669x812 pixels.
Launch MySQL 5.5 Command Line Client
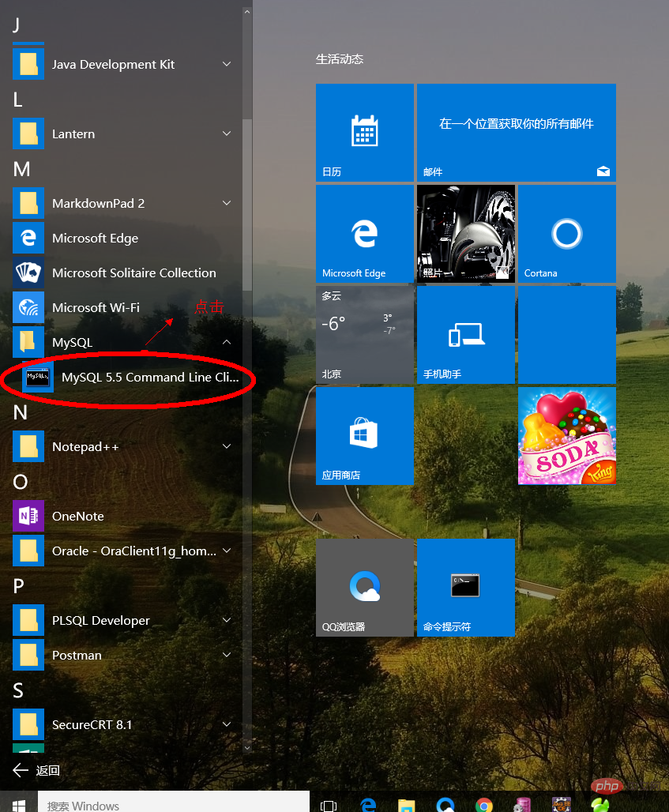pos(130,377)
